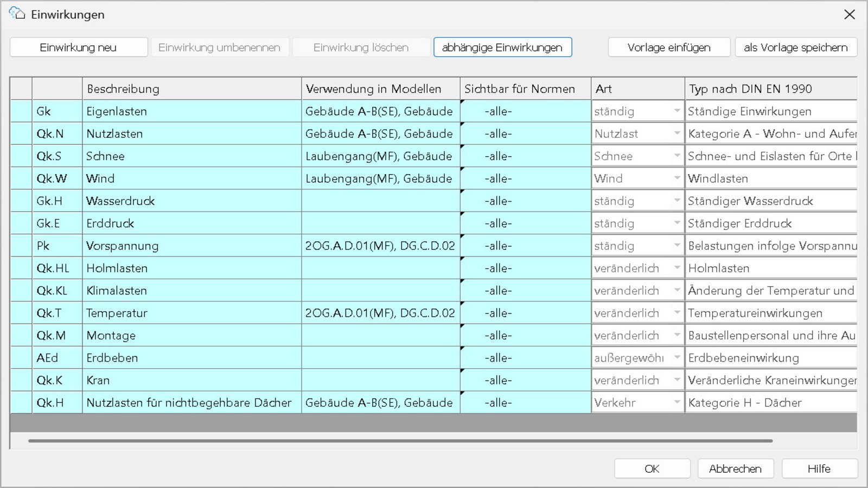868x488 pixels.
Task: Edit the Vorspannung description cell
Action: coord(192,246)
